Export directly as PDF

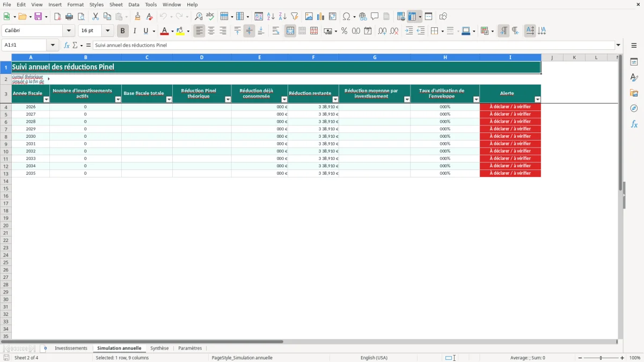(57, 17)
